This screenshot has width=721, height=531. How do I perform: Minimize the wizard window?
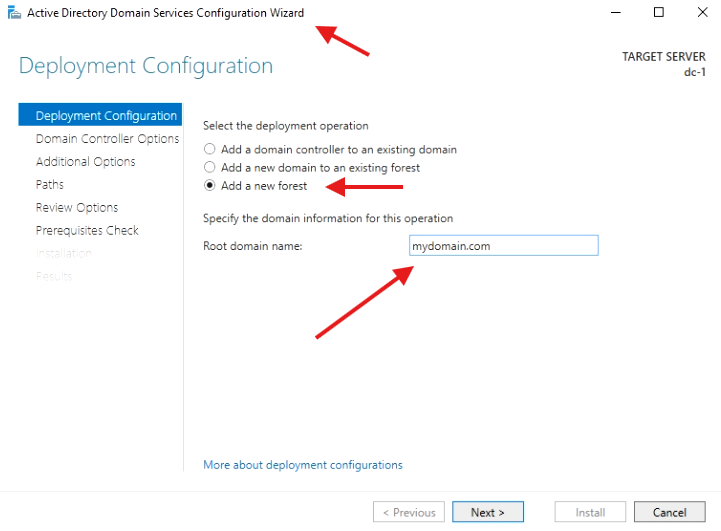pyautogui.click(x=616, y=12)
